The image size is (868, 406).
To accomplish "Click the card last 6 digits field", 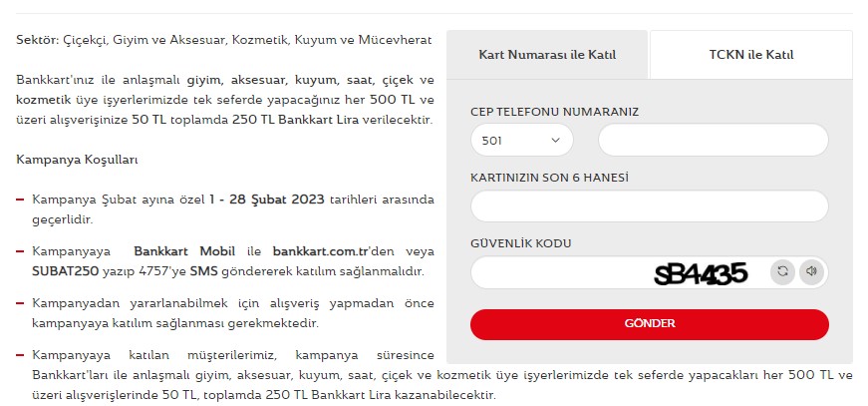I will (x=650, y=206).
